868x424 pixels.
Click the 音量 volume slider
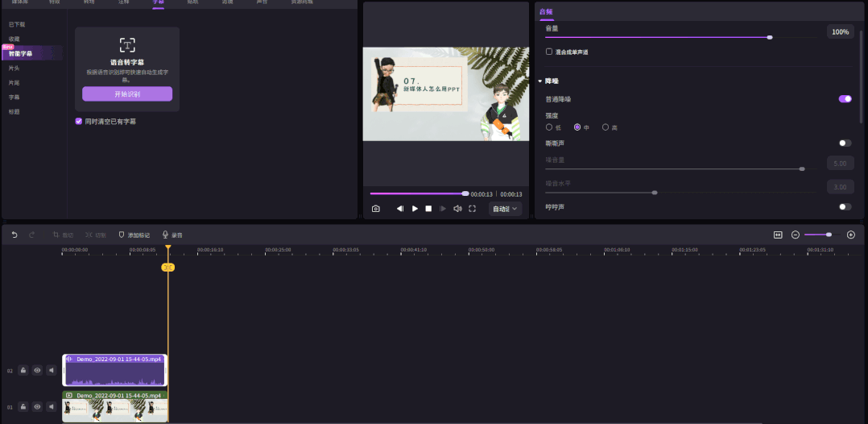point(681,37)
